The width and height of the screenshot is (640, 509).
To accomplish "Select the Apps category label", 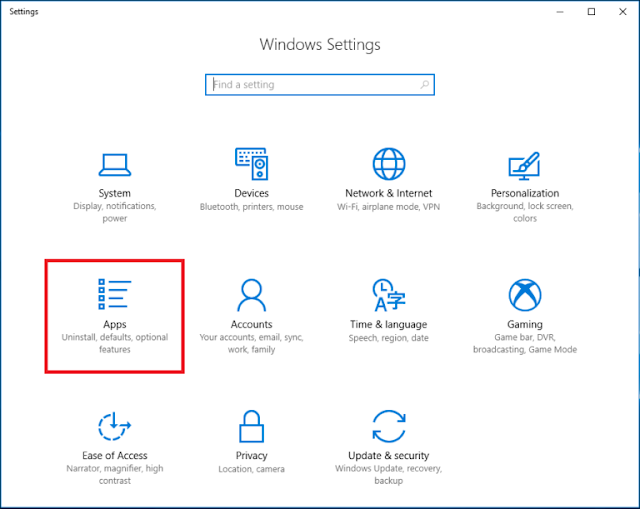I will [x=115, y=325].
